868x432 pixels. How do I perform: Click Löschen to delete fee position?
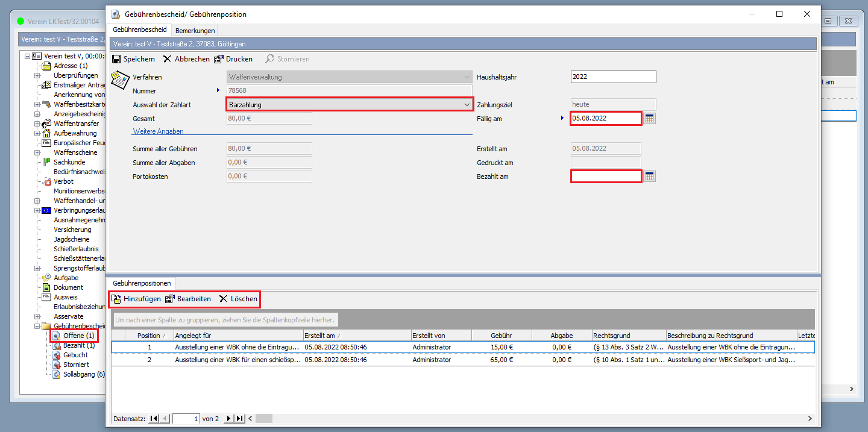(238, 299)
